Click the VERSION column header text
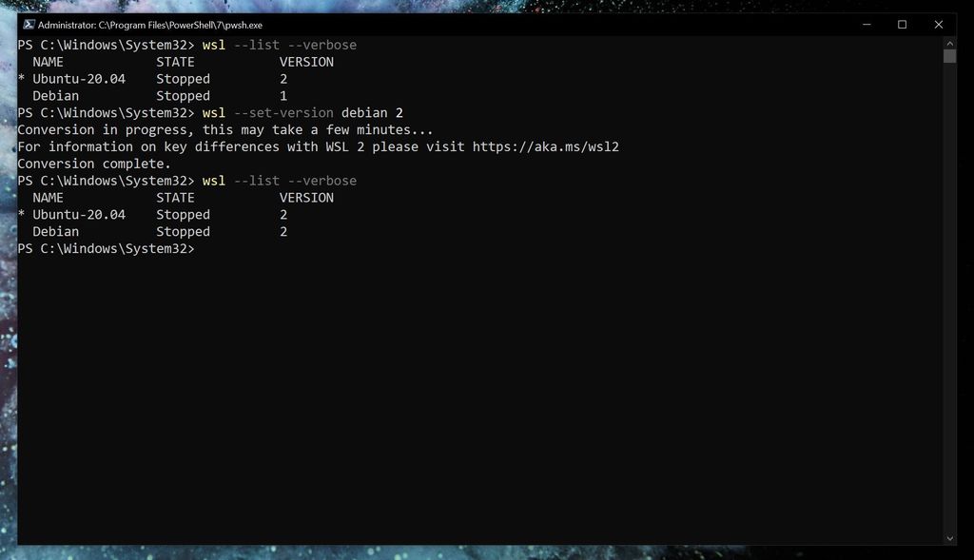The width and height of the screenshot is (974, 560). 305,61
